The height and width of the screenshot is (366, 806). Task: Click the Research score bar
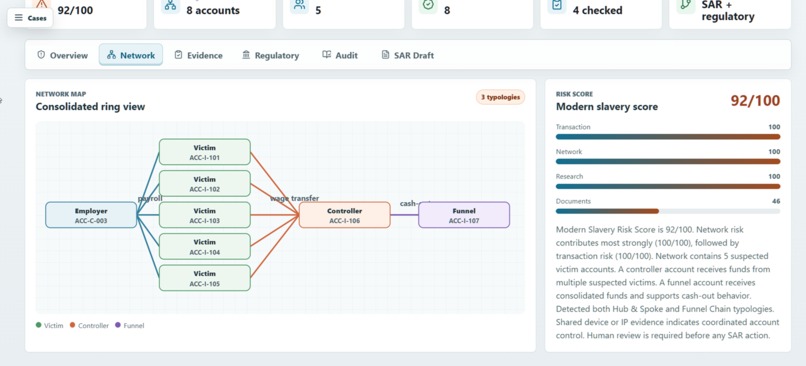(x=668, y=186)
